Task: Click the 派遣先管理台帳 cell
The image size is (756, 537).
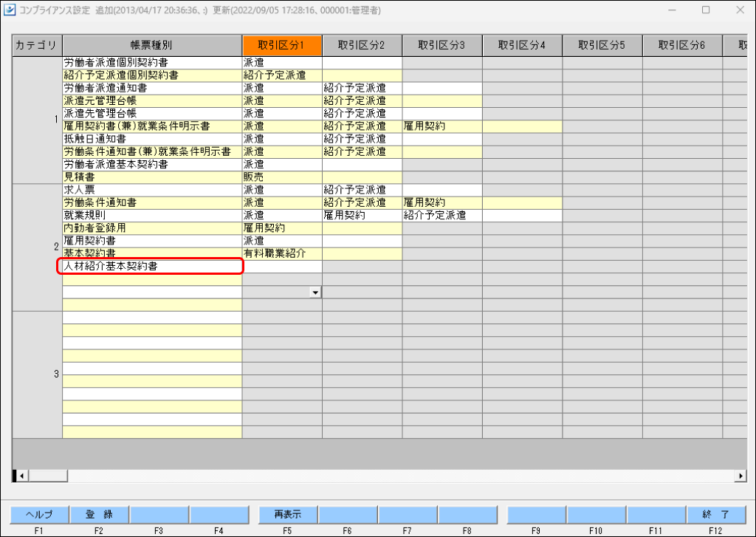Action: [152, 113]
